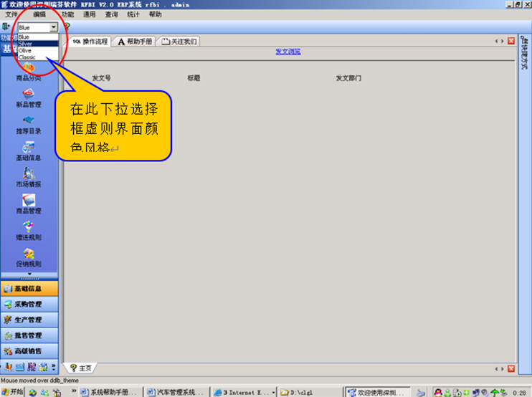
Task: Select Classic in the theme dropdown list
Action: pyautogui.click(x=27, y=57)
